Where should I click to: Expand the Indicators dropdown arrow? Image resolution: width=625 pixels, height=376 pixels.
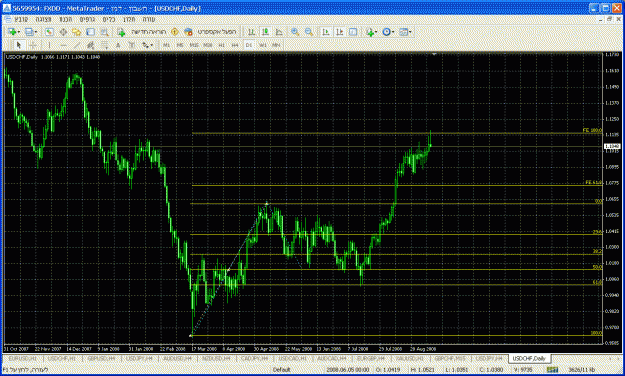pyautogui.click(x=376, y=32)
